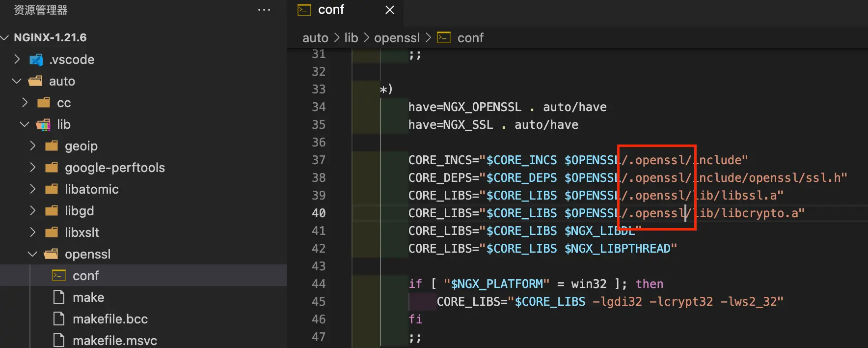Click the auto breadcrumb segment
The image size is (868, 348).
[315, 38]
